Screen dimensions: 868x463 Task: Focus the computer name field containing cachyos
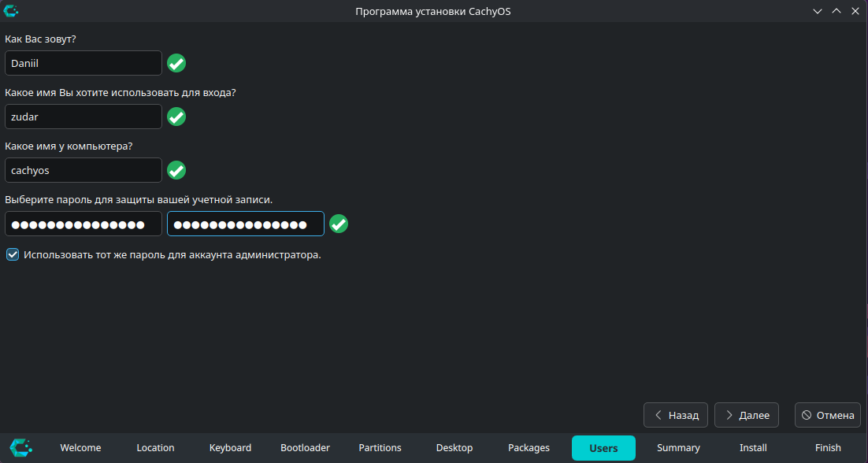(83, 170)
